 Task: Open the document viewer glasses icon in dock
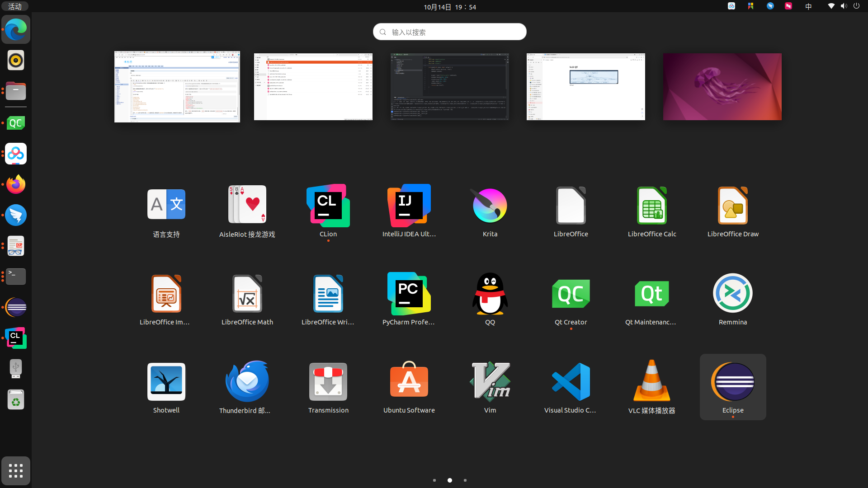(x=16, y=246)
